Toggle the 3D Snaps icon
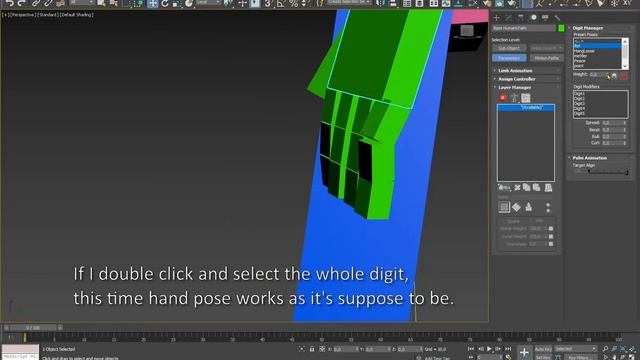640x360 pixels. [268, 4]
